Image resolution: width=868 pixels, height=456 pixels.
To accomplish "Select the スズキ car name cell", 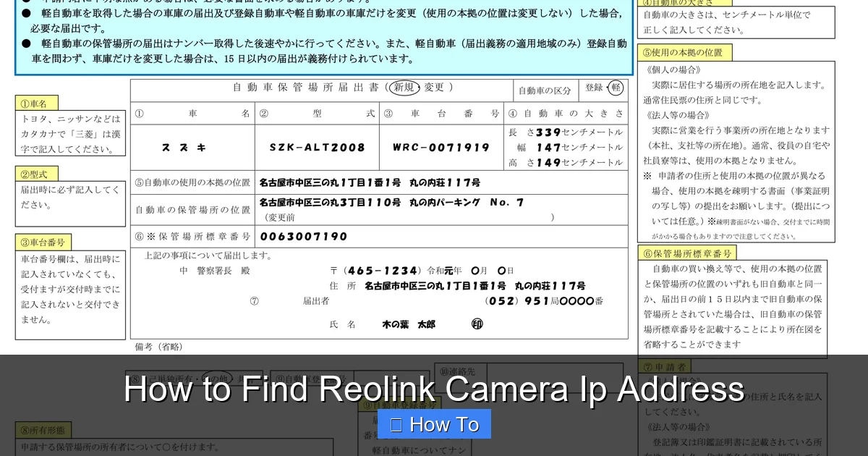I will (x=192, y=148).
